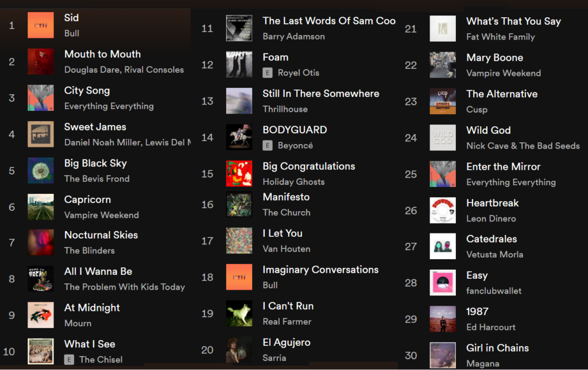Open the Wild God album artwork

(x=443, y=138)
